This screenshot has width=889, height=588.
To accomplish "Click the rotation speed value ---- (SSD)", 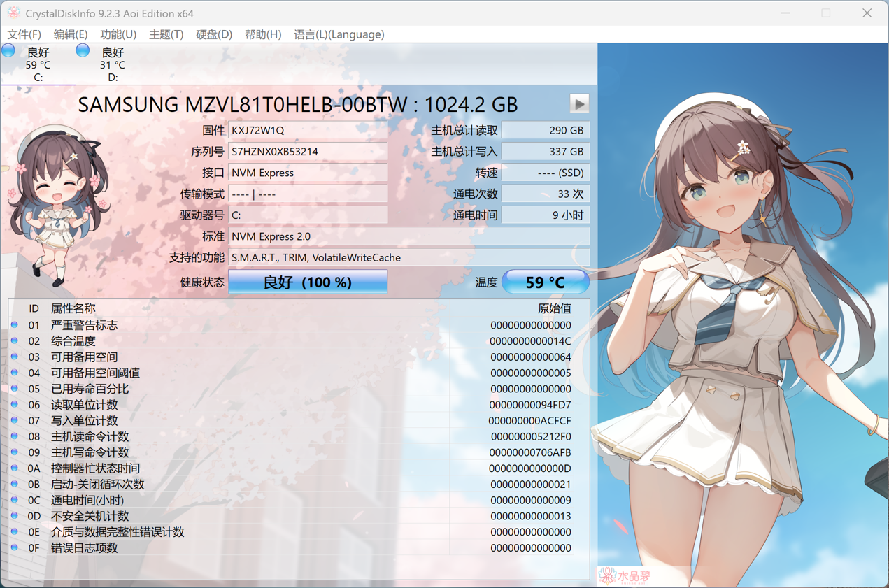I will [546, 173].
